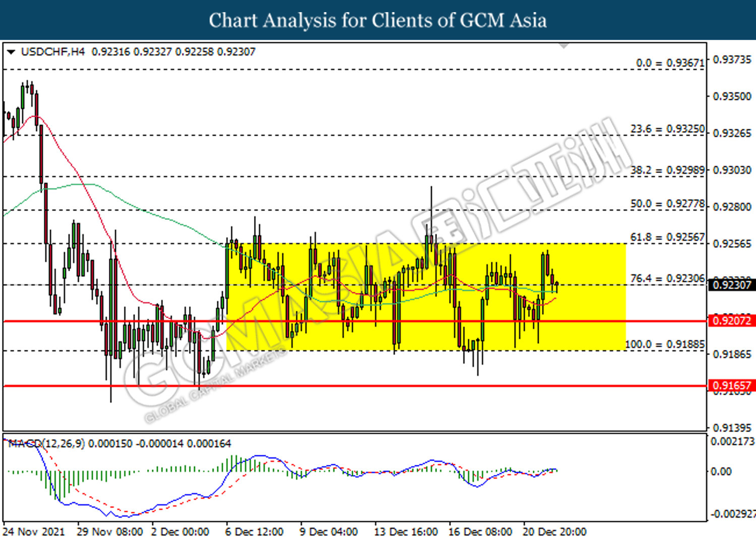
Task: Click the triangle arrow beside USDCHF,H4
Action: click(11, 52)
